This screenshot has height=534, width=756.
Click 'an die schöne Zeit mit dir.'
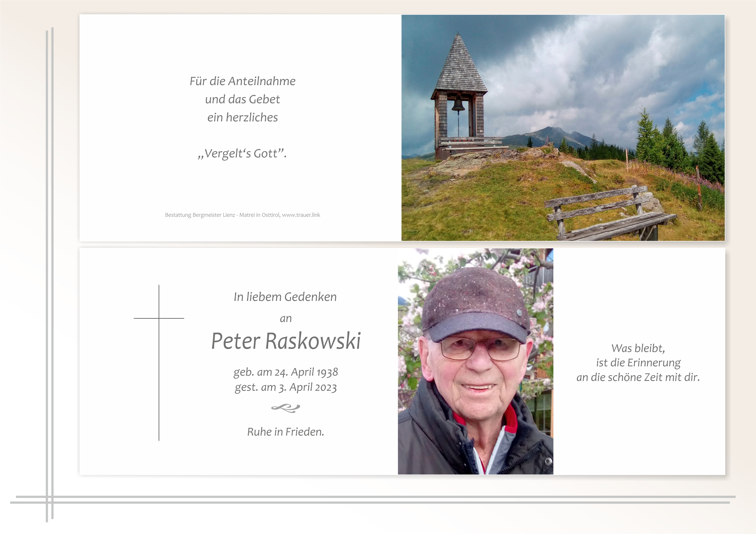(638, 377)
